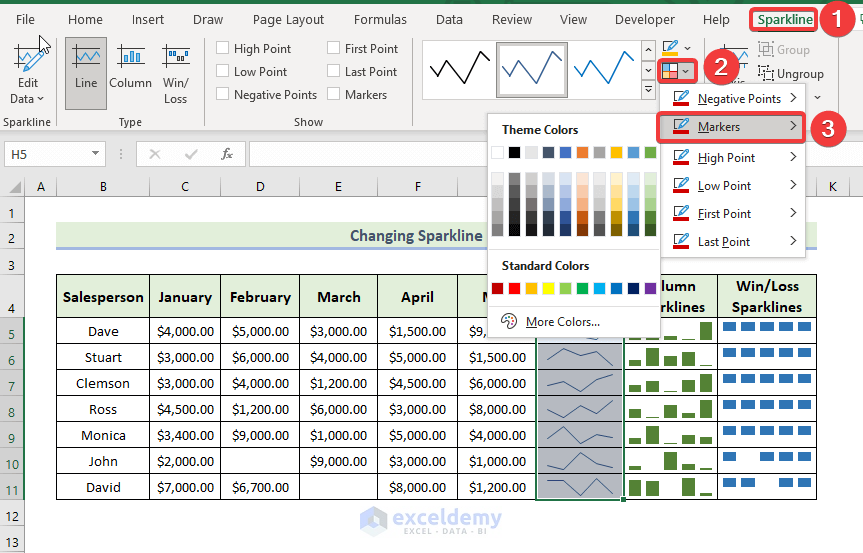The height and width of the screenshot is (553, 863).
Task: Switch to the Formulas tab
Action: [x=380, y=20]
